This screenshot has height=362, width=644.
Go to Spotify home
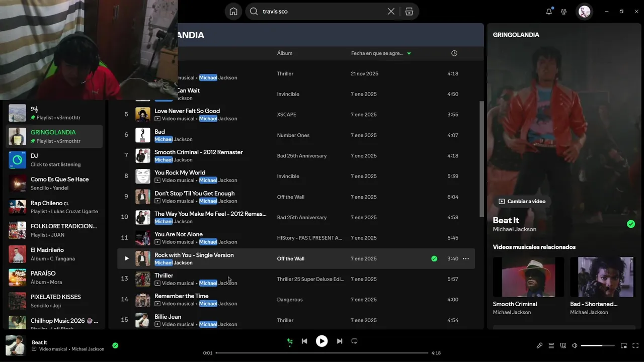click(233, 12)
